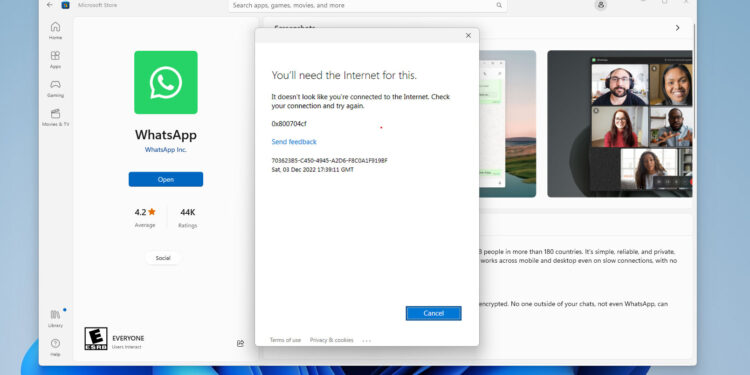Open the Gaming section in sidebar
This screenshot has height=375, width=750.
(x=55, y=88)
